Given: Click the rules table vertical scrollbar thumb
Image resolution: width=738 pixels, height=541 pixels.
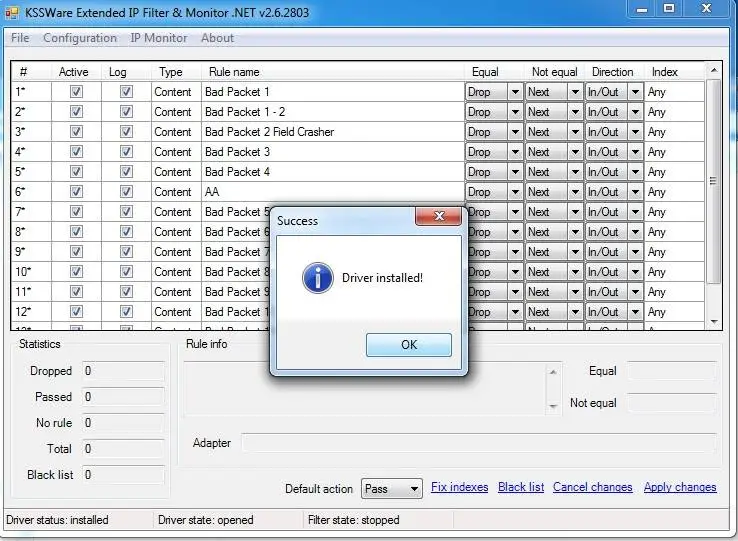Looking at the screenshot, I should pos(713,181).
